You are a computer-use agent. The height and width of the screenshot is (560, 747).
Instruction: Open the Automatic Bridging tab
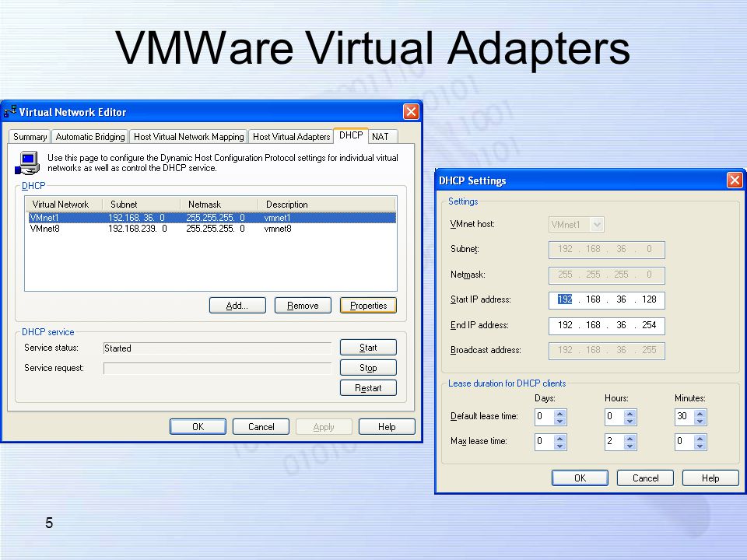click(90, 137)
